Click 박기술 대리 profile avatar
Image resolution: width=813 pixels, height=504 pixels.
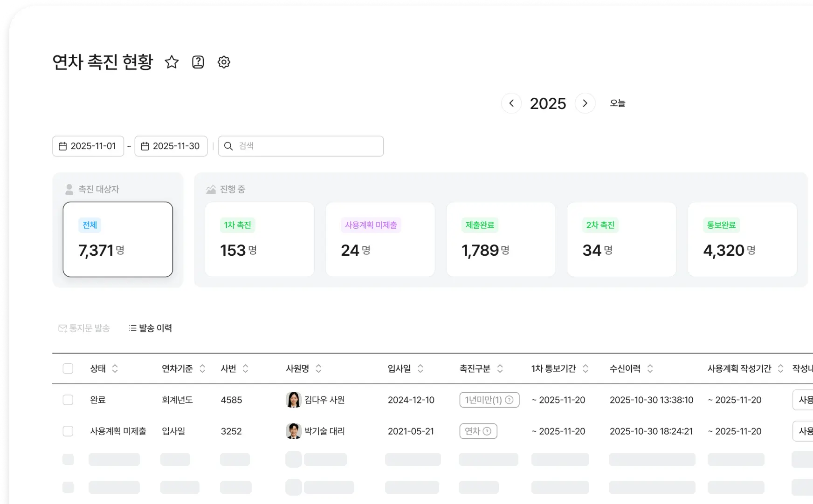[x=293, y=431]
